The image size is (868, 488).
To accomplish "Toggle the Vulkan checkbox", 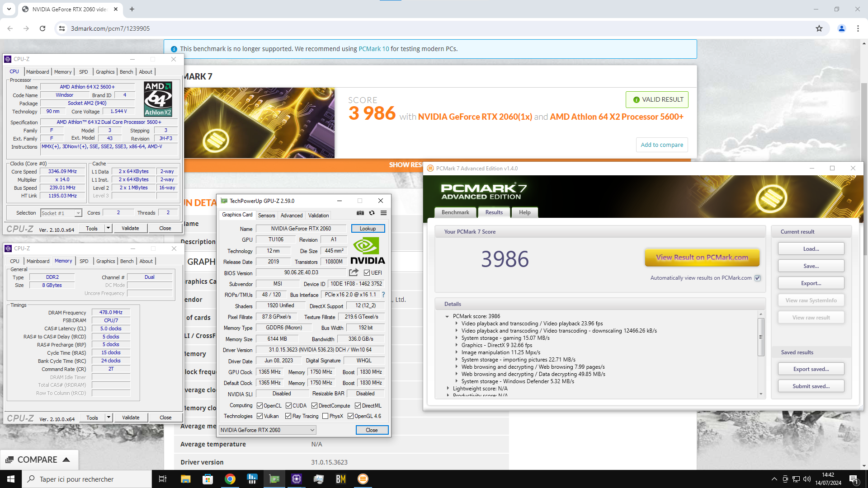I will [x=259, y=416].
